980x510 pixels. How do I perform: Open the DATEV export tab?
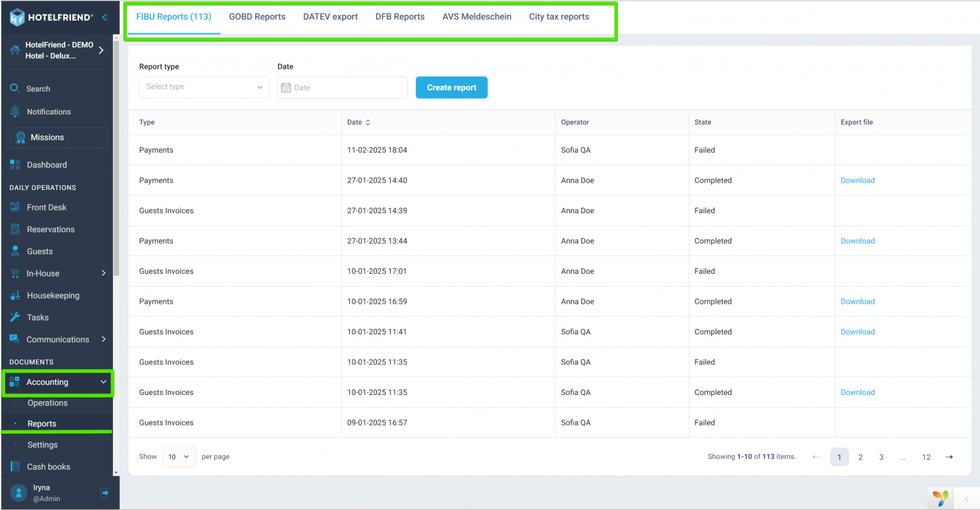pos(331,17)
